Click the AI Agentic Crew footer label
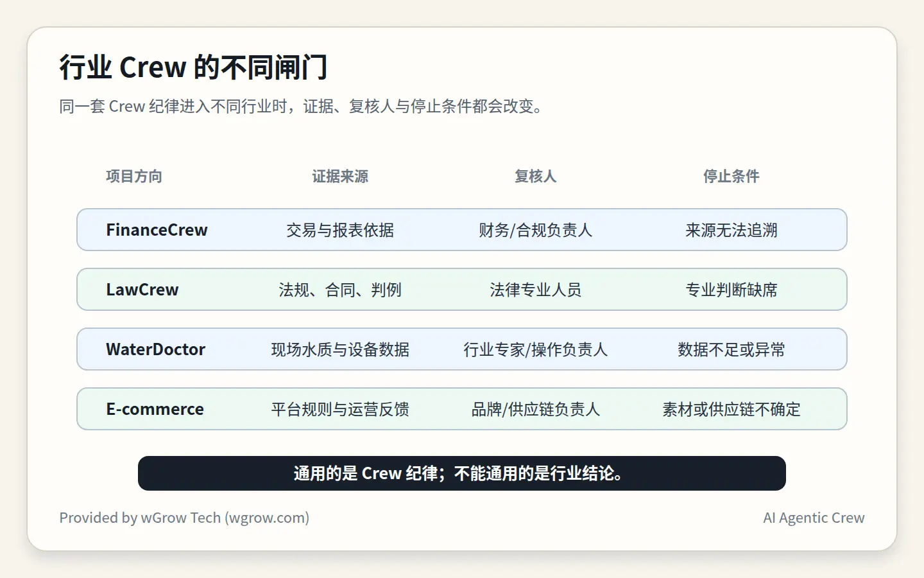The width and height of the screenshot is (924, 578). [814, 518]
